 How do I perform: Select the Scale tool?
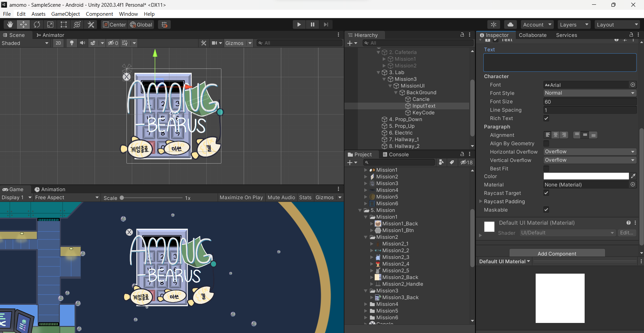[x=50, y=24]
